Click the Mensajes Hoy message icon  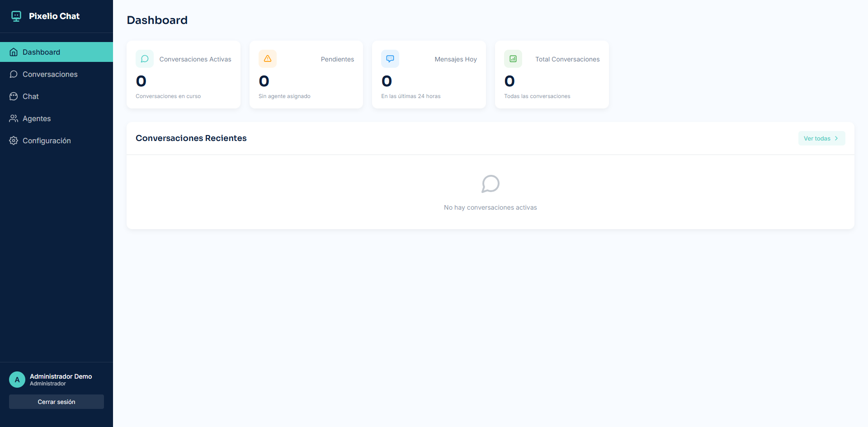[x=390, y=59]
